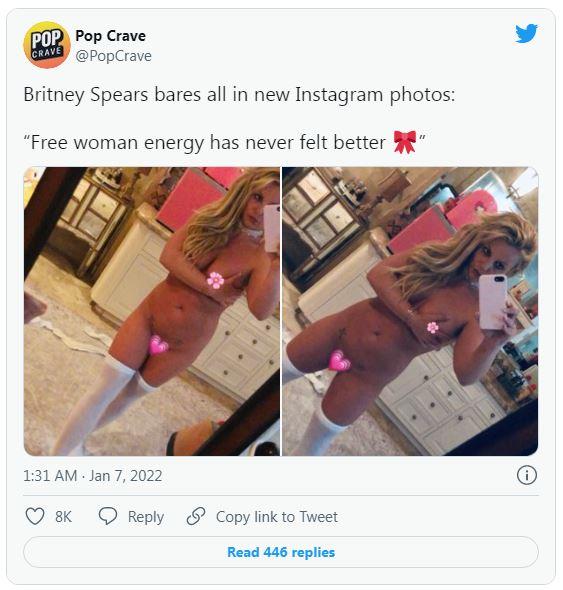This screenshot has width=563, height=590.
Task: Click the chain link icon
Action: (x=196, y=516)
